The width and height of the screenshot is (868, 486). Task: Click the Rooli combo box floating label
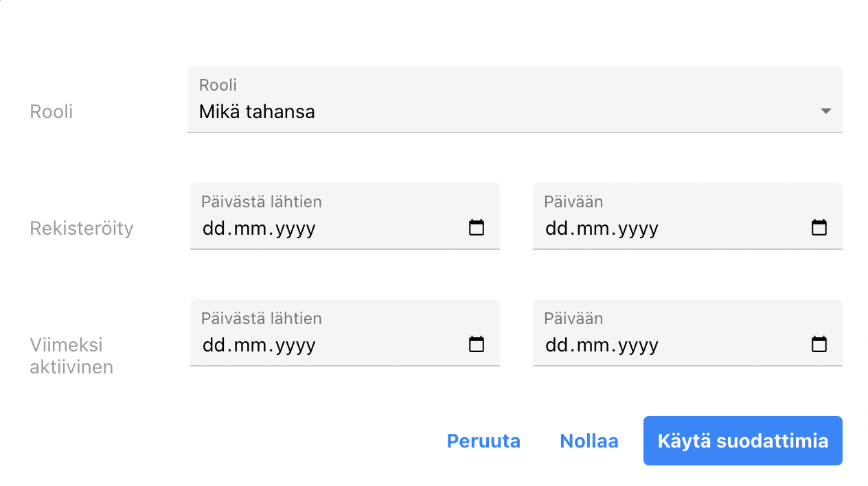(218, 85)
